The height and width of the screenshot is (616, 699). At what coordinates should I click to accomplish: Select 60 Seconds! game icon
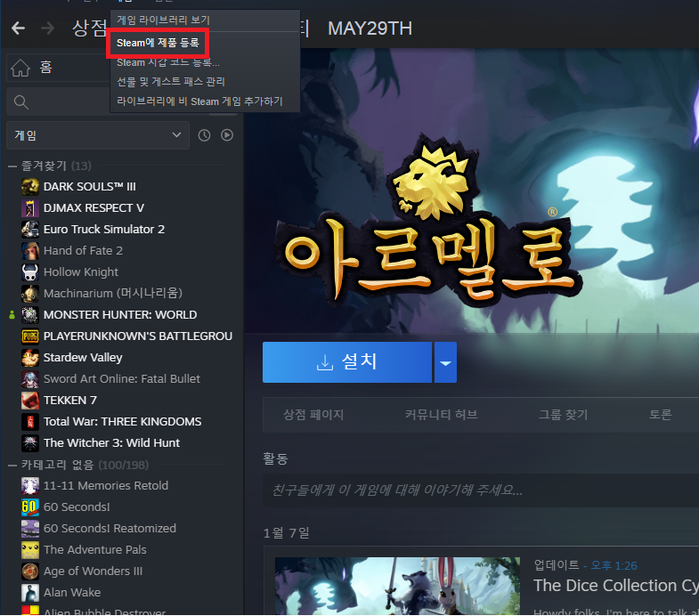pos(30,507)
